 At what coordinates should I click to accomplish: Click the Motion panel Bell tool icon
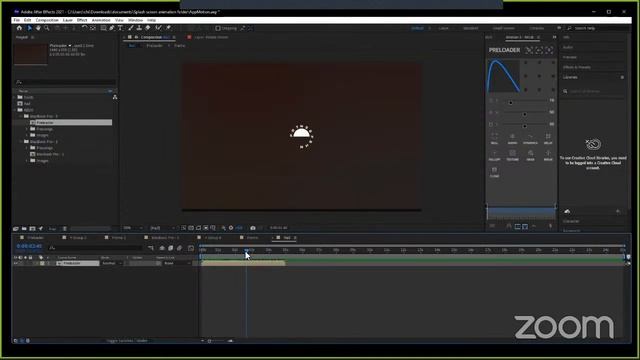tap(494, 138)
